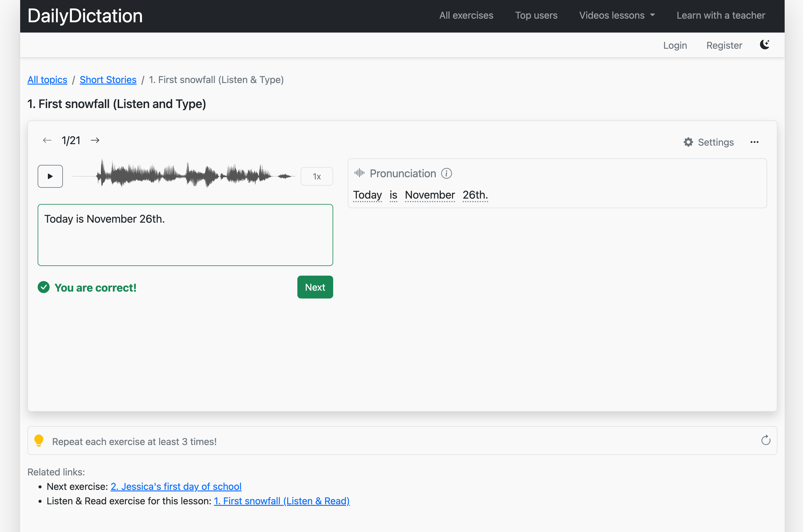Open All topics breadcrumb link
Viewport: 803px width, 532px height.
pyautogui.click(x=47, y=80)
